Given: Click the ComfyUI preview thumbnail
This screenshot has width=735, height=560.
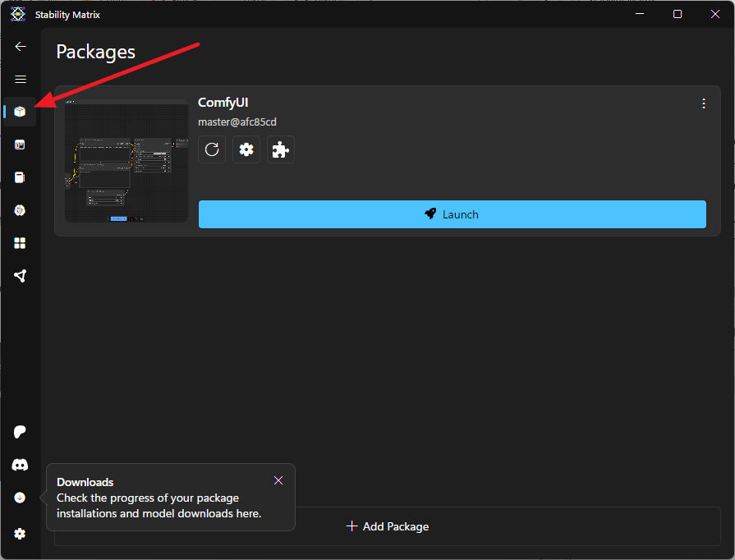Looking at the screenshot, I should 126,161.
